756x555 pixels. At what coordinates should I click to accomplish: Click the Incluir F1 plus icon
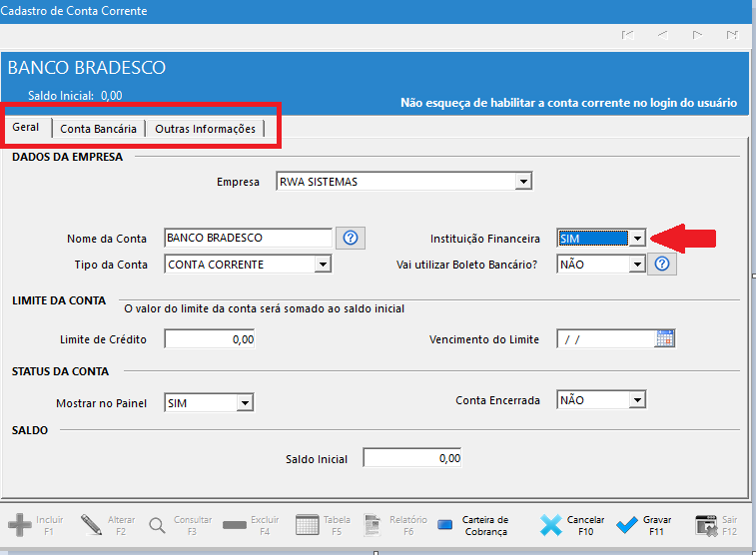[x=20, y=525]
